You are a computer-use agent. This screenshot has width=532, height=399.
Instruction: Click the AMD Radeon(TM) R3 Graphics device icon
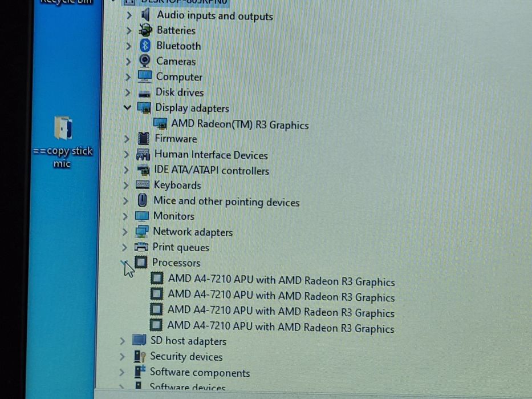tap(160, 124)
